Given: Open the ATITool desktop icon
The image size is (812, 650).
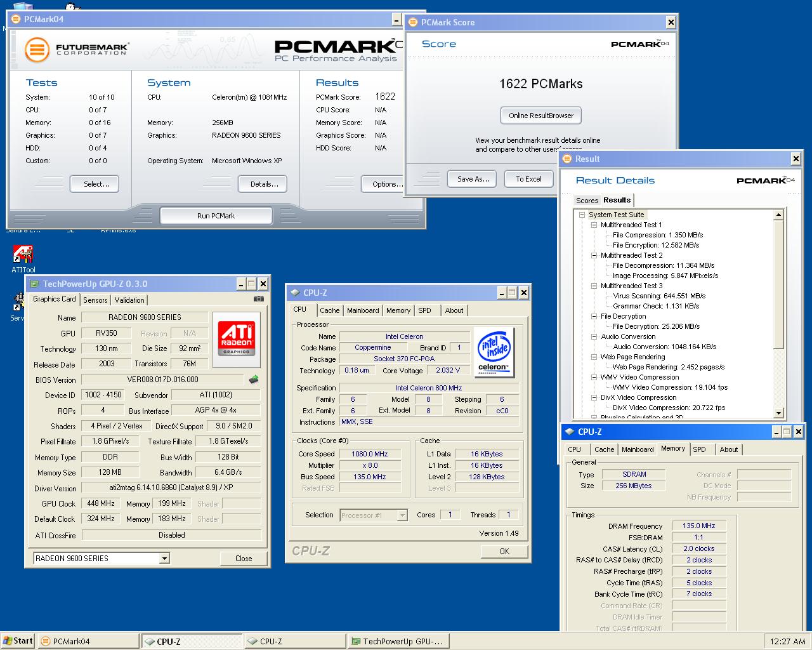Looking at the screenshot, I should click(x=23, y=259).
